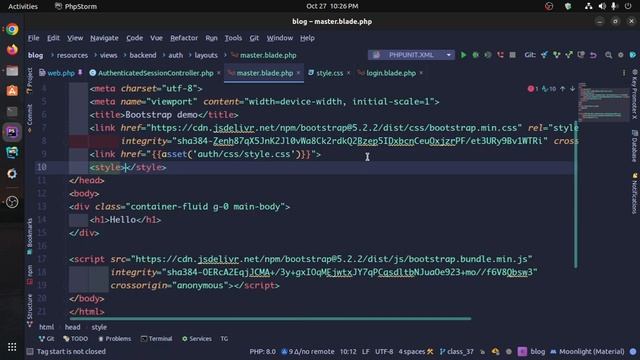Open the Moonlight (Material) theme switcher
The width and height of the screenshot is (640, 360).
click(x=587, y=351)
